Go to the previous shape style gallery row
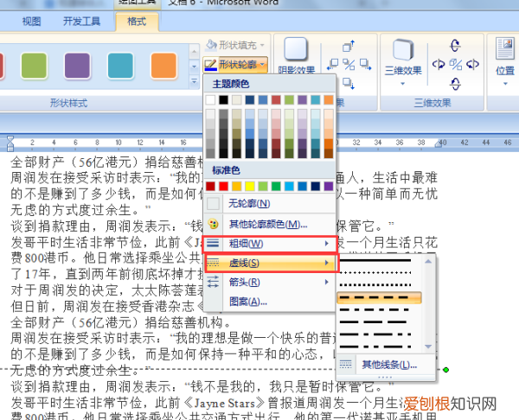The width and height of the screenshot is (519, 420). (x=195, y=51)
